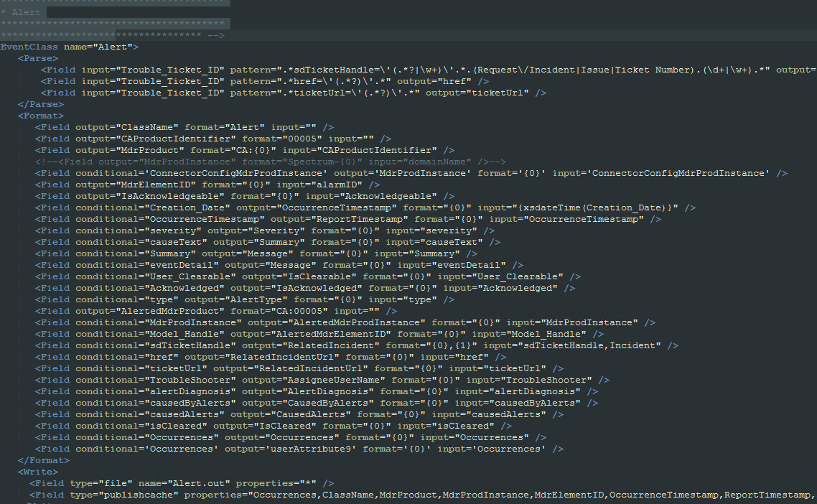Click the Alert.out file Field line
The height and width of the screenshot is (504, 817).
coord(182,483)
